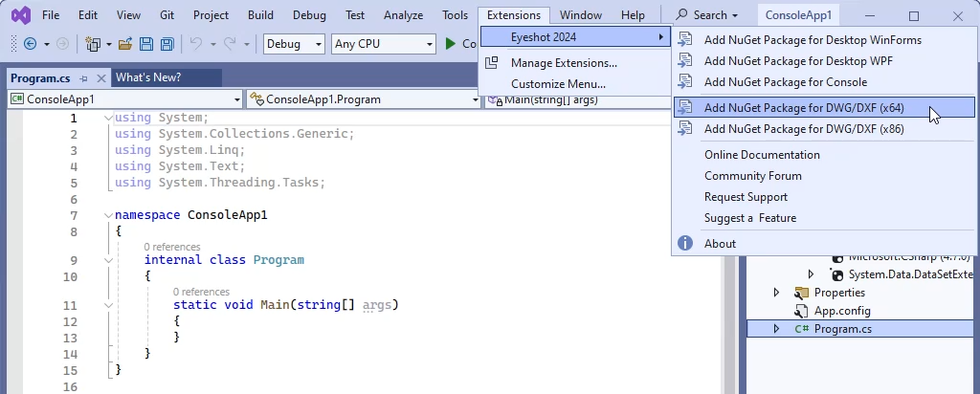Choose Manage Extensions menu entry
This screenshot has height=394, width=980.
click(x=564, y=63)
